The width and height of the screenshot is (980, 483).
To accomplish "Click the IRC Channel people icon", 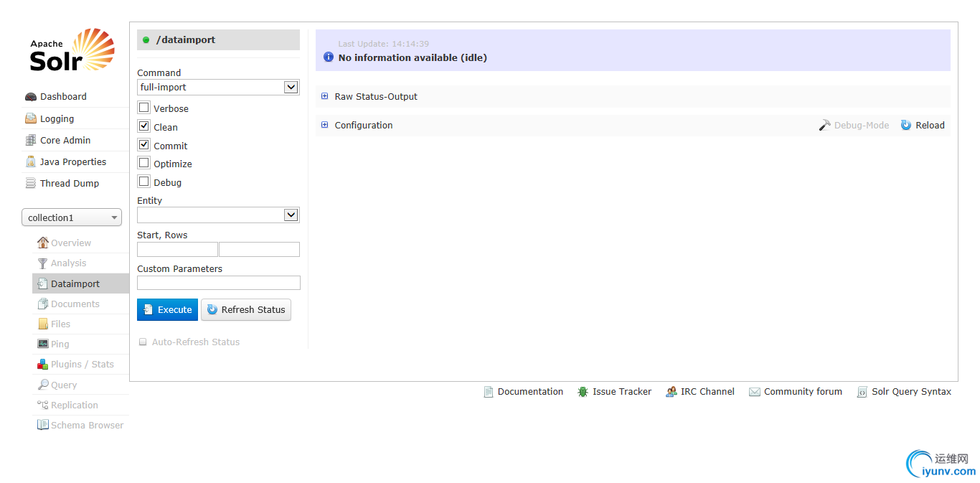I will click(672, 392).
